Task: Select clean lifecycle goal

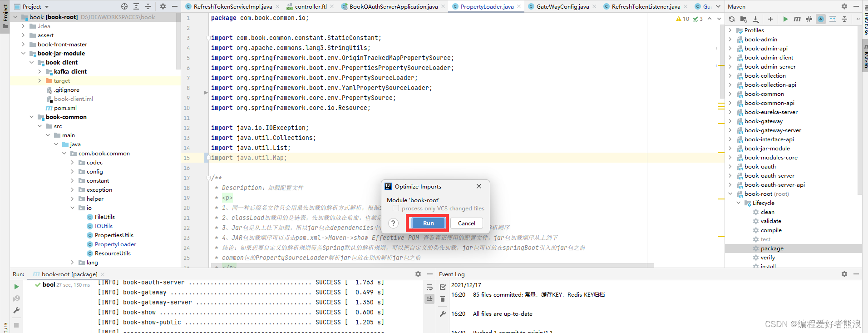Action: pyautogui.click(x=767, y=212)
